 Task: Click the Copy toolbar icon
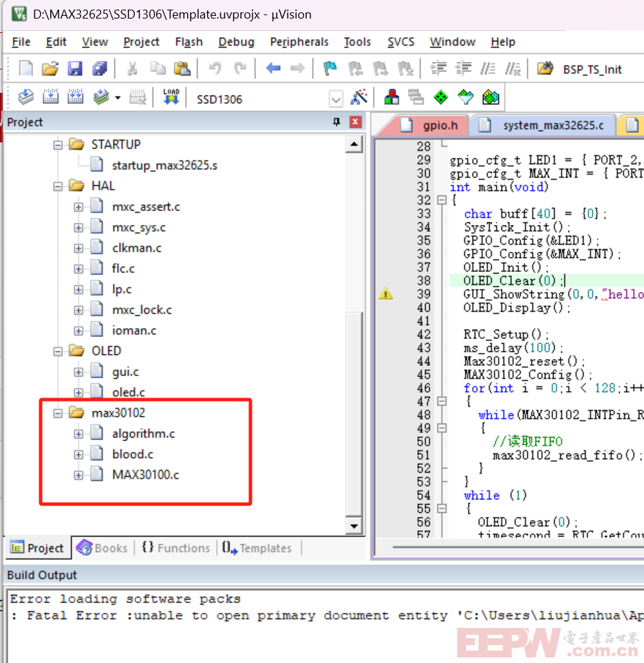(x=158, y=68)
